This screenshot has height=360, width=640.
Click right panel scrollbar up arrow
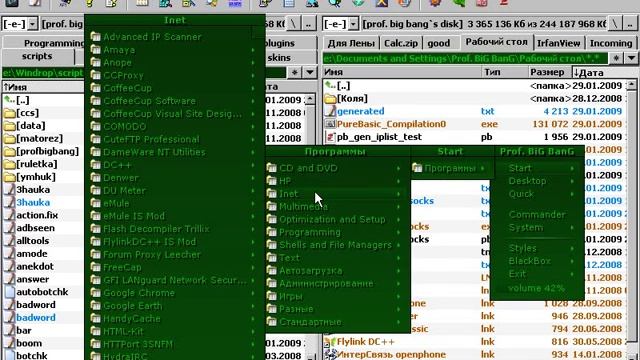point(631,85)
